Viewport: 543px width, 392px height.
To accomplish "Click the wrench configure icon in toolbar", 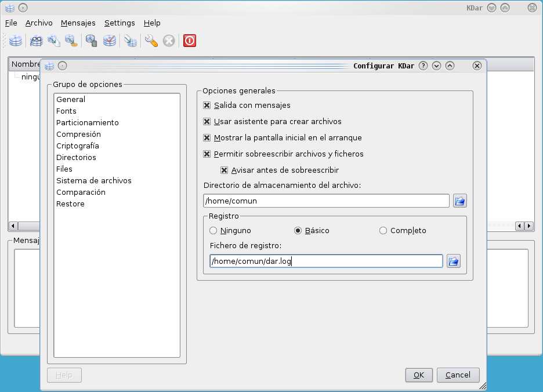I will [151, 41].
